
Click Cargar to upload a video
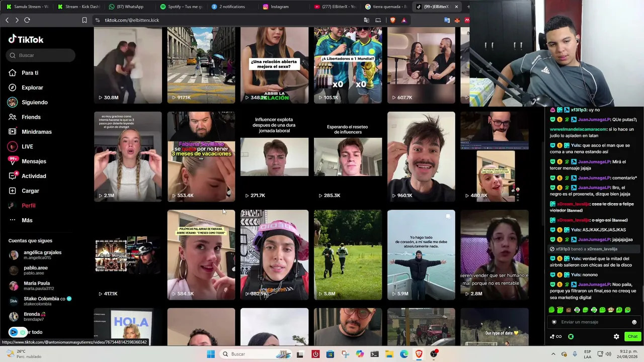tap(30, 191)
